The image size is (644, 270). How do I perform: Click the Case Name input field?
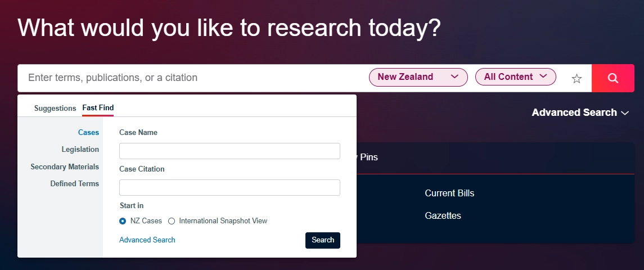tap(229, 151)
